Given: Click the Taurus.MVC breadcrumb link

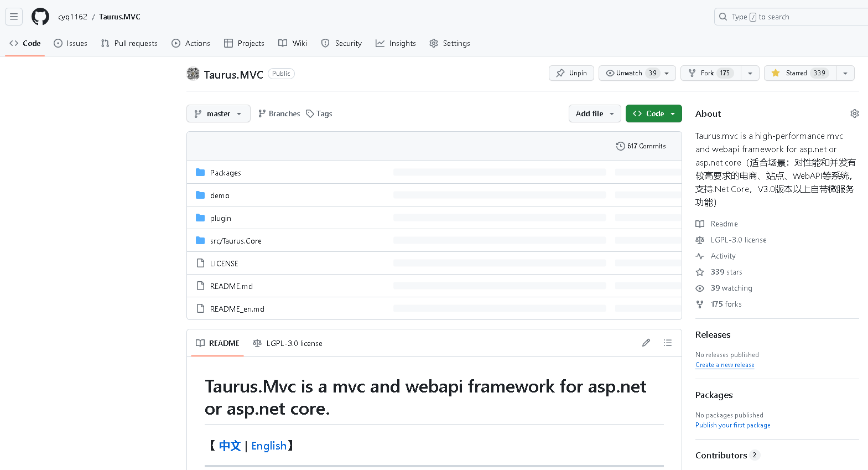Looking at the screenshot, I should pos(120,17).
